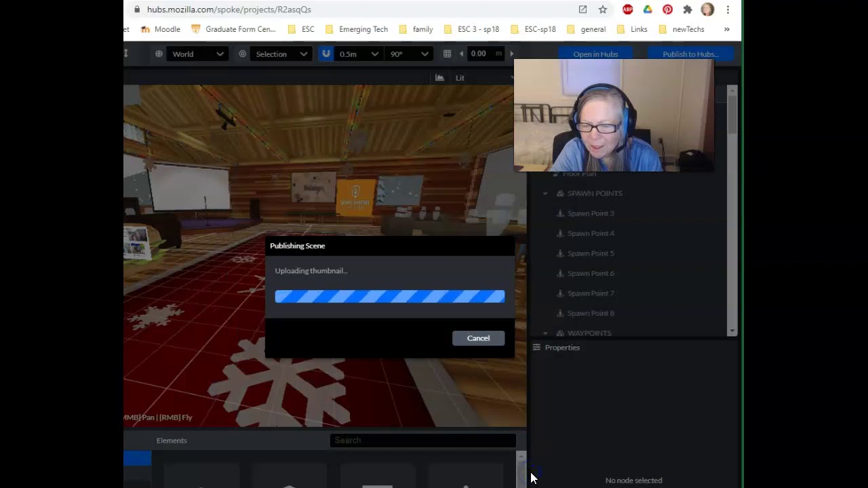
Task: Open the Extensions puzzle piece menu
Action: coord(688,9)
